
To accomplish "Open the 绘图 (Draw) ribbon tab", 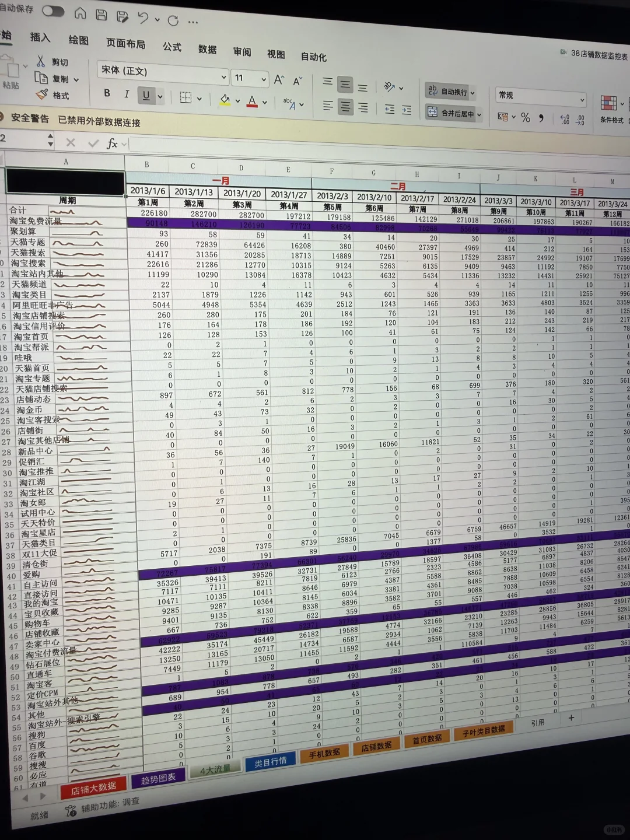I will [79, 40].
